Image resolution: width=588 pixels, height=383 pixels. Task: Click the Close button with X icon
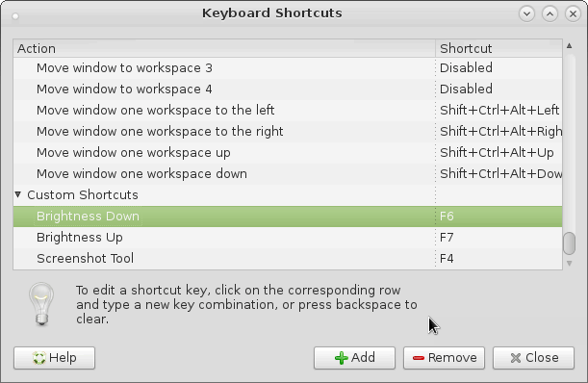click(x=533, y=358)
